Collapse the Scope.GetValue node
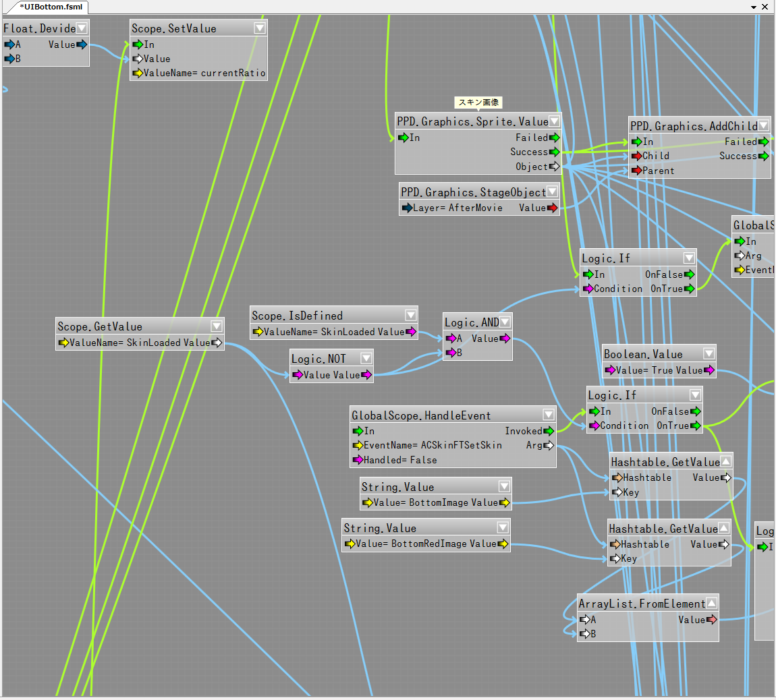Viewport: 776px width, 700px height. pyautogui.click(x=217, y=326)
